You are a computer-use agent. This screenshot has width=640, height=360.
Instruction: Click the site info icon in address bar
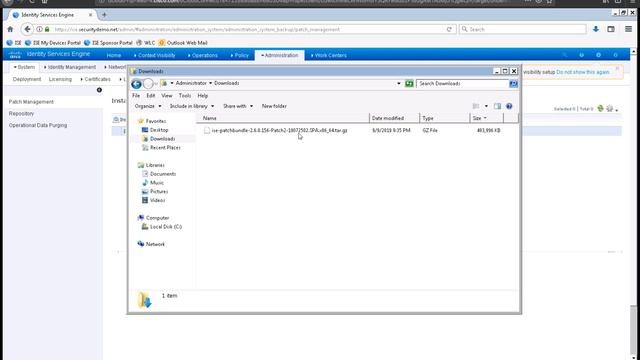[39, 29]
